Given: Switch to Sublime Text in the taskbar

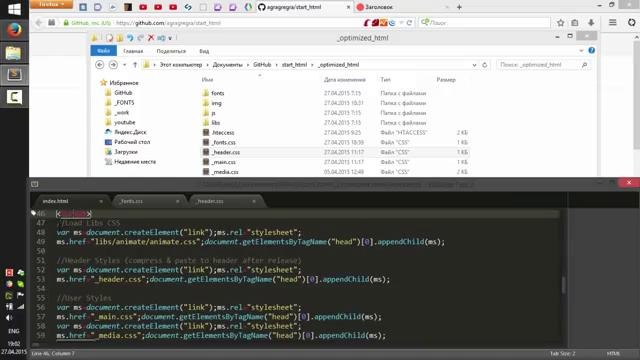Looking at the screenshot, I should [14, 75].
